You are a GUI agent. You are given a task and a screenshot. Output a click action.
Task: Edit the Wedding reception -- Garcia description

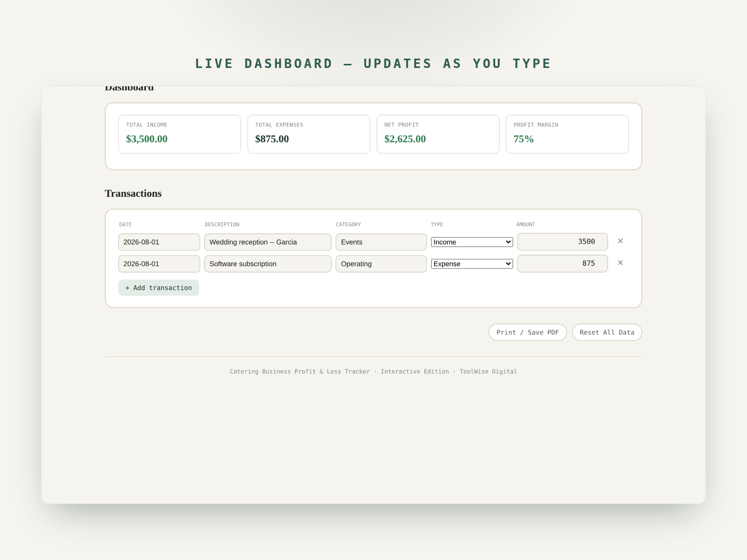click(268, 242)
